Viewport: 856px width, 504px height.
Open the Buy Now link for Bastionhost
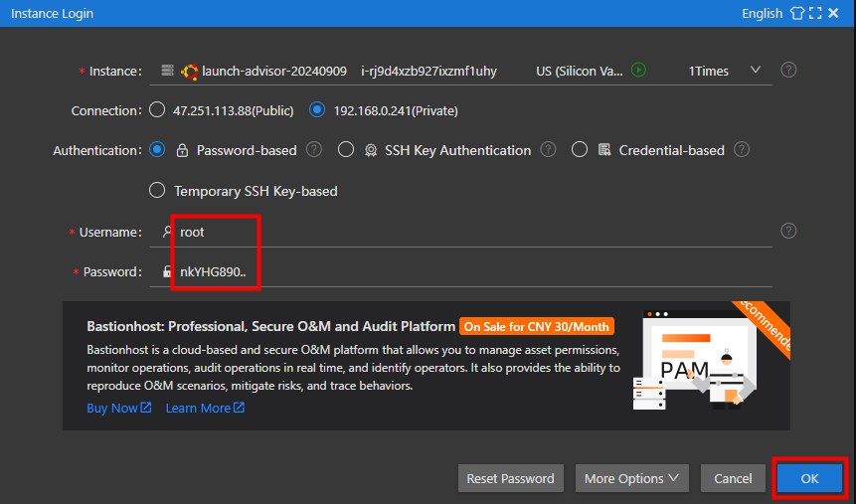click(118, 408)
